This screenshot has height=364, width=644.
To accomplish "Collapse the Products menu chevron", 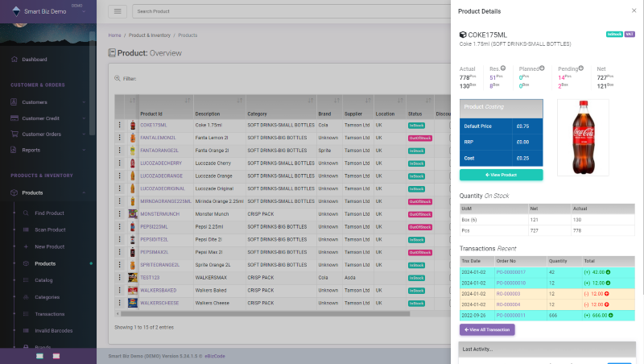I will point(84,192).
